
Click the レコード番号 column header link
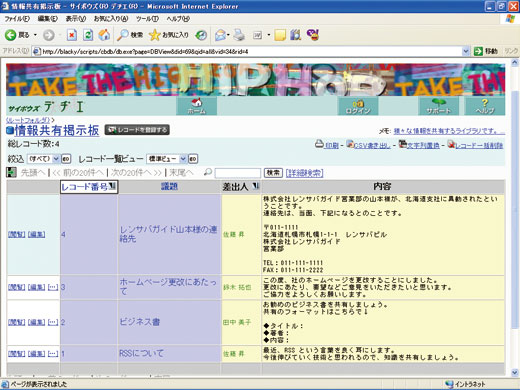85,186
